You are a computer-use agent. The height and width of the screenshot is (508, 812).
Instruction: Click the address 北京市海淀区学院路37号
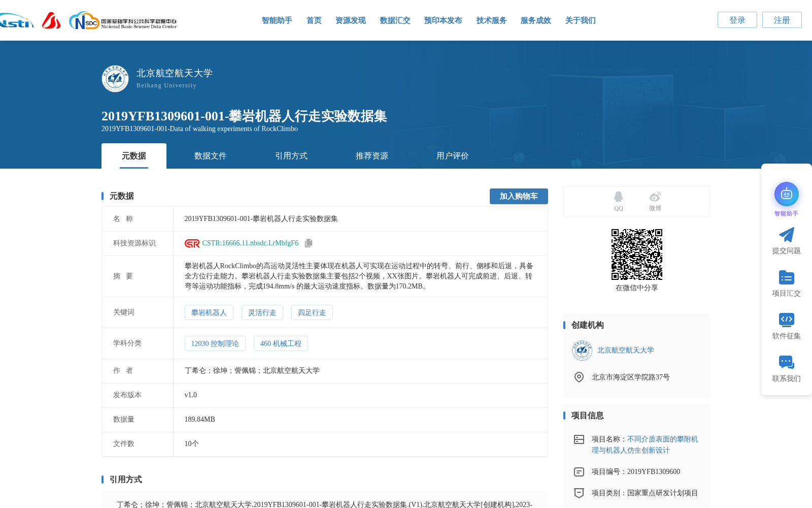631,377
